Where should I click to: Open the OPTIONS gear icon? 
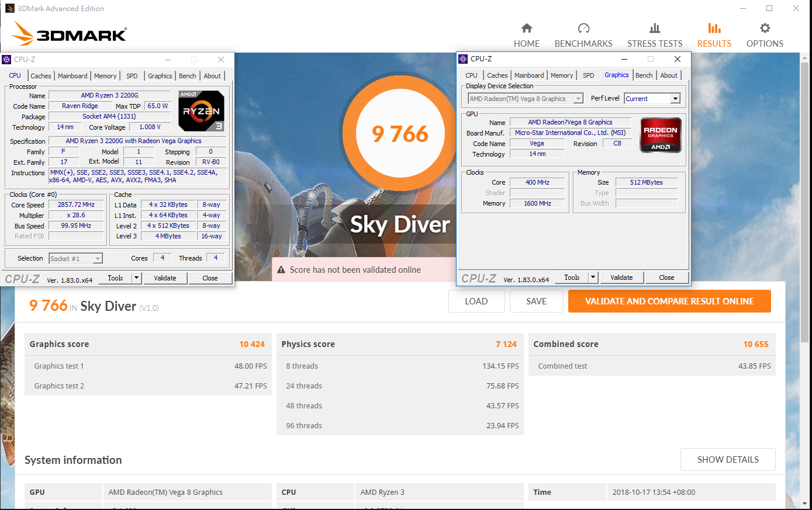[765, 28]
